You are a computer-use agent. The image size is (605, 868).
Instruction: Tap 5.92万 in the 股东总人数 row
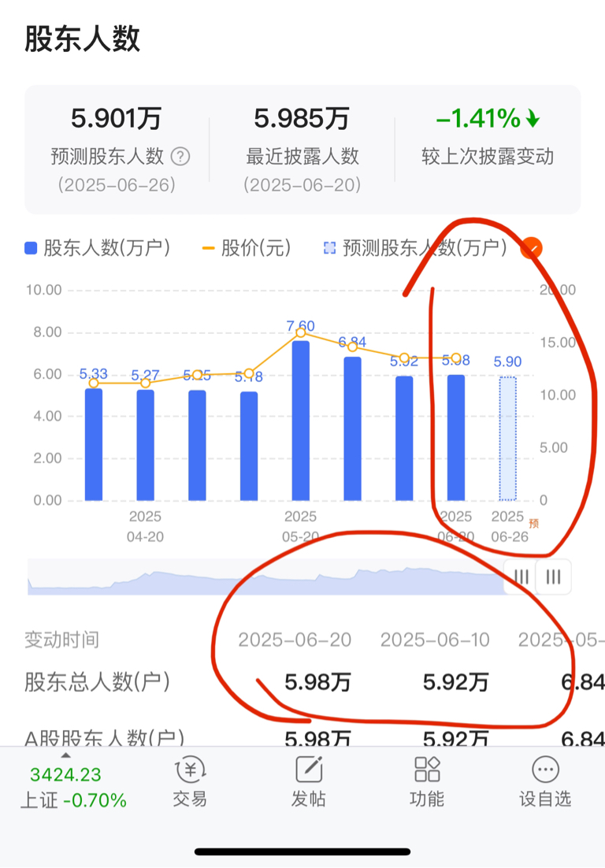pyautogui.click(x=455, y=682)
